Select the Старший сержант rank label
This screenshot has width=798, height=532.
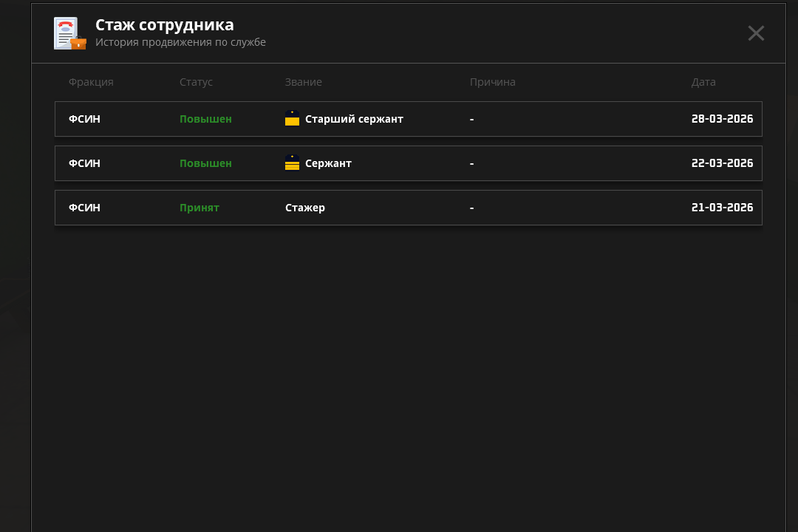(354, 119)
